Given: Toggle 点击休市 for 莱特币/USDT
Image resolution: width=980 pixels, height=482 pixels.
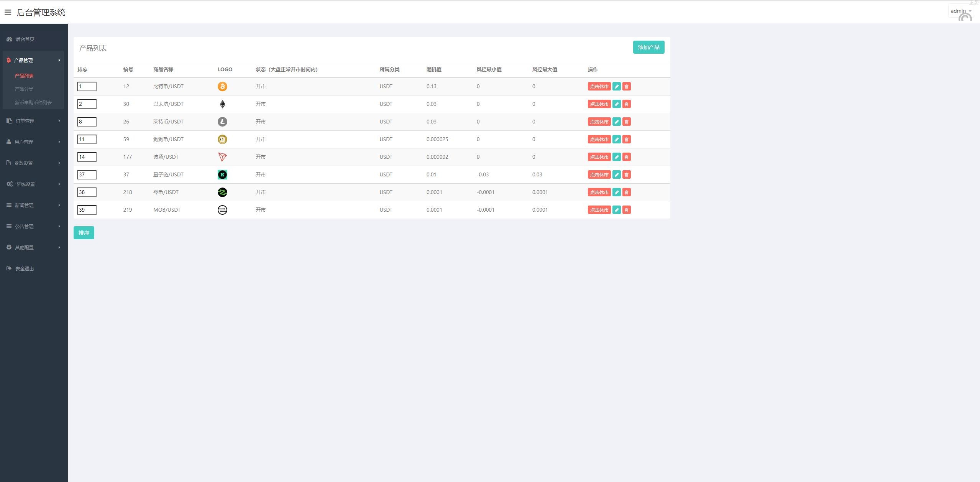Looking at the screenshot, I should pos(599,122).
